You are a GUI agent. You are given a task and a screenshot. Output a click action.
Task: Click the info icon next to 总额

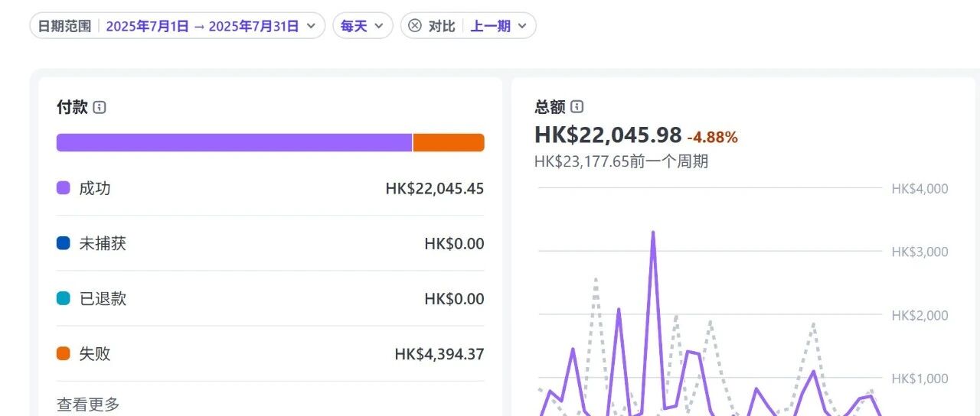coord(577,107)
